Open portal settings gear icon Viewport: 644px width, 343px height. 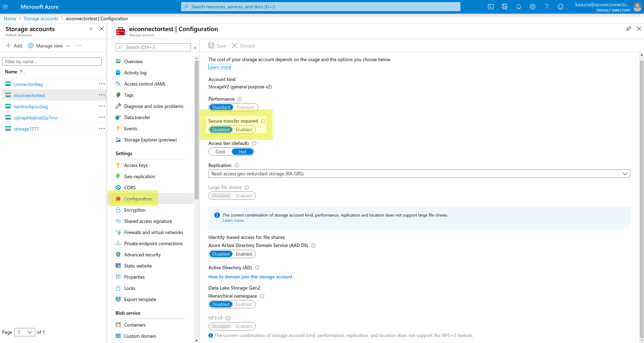tap(532, 7)
